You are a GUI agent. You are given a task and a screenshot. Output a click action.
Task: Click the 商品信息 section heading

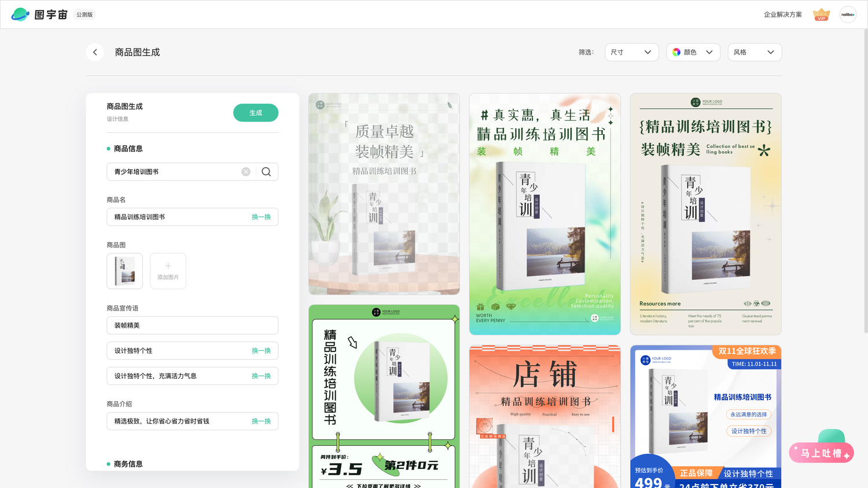pyautogui.click(x=128, y=149)
